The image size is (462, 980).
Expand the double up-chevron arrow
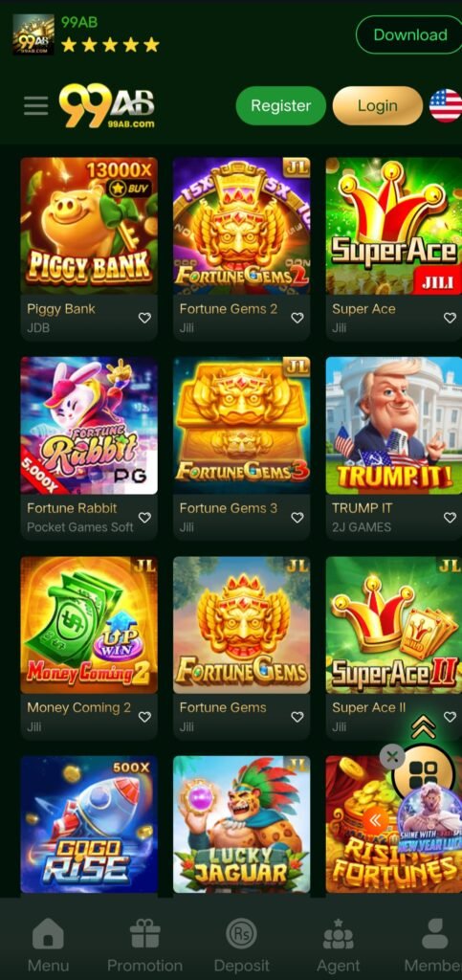424,726
